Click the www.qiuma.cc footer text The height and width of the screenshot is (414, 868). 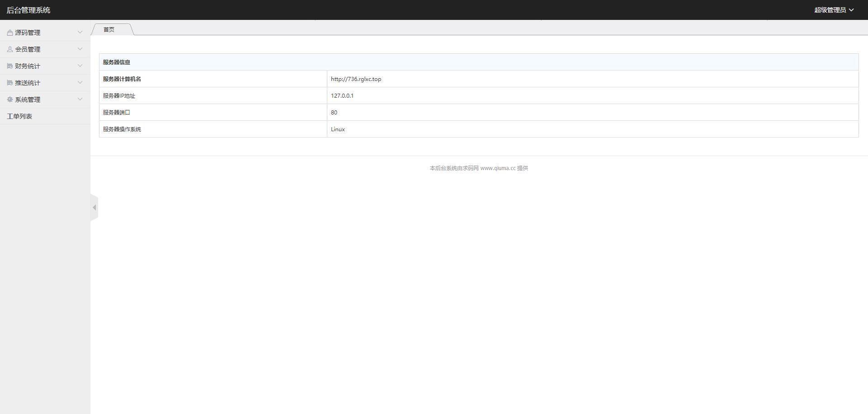[497, 168]
